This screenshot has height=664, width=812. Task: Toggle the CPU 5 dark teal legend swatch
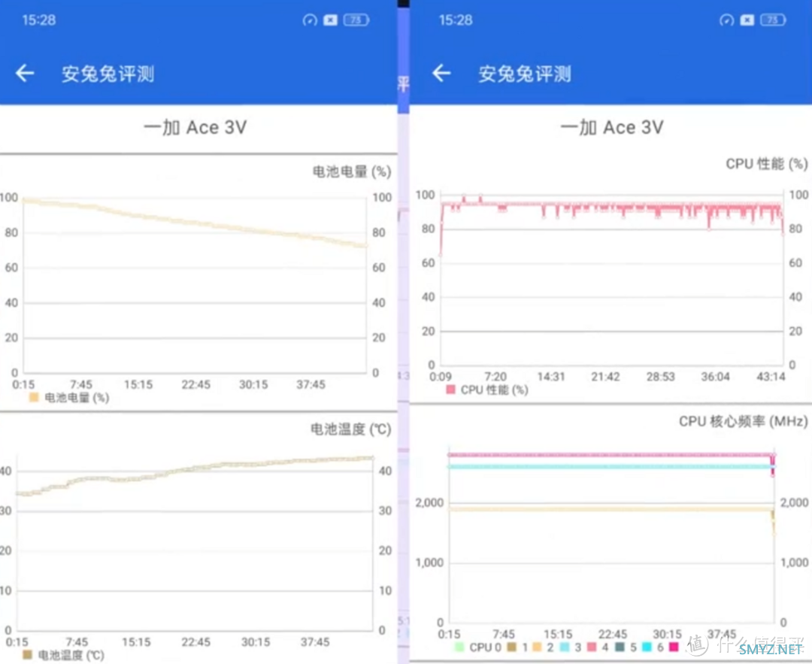pyautogui.click(x=620, y=647)
